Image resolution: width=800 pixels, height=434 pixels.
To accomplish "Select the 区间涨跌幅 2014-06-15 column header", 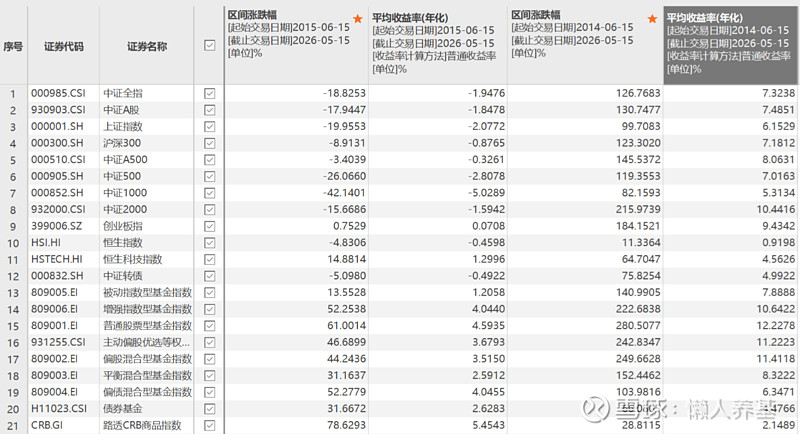I will (585, 45).
